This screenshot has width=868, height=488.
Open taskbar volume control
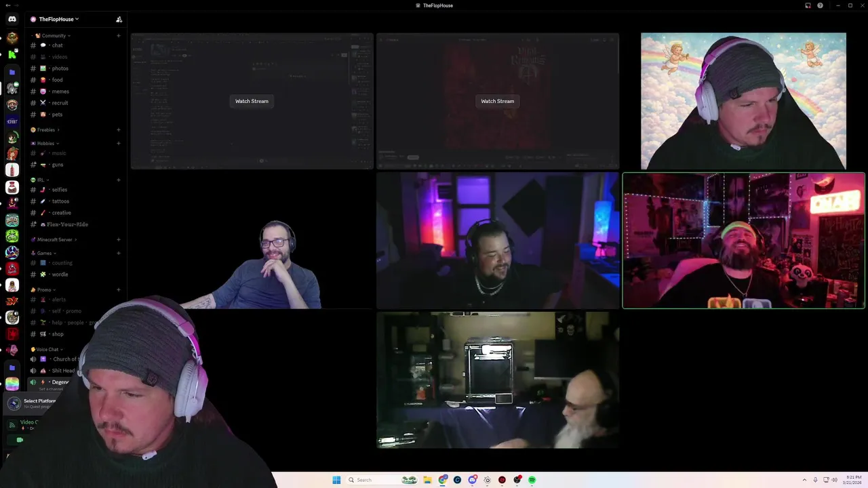[x=834, y=480]
